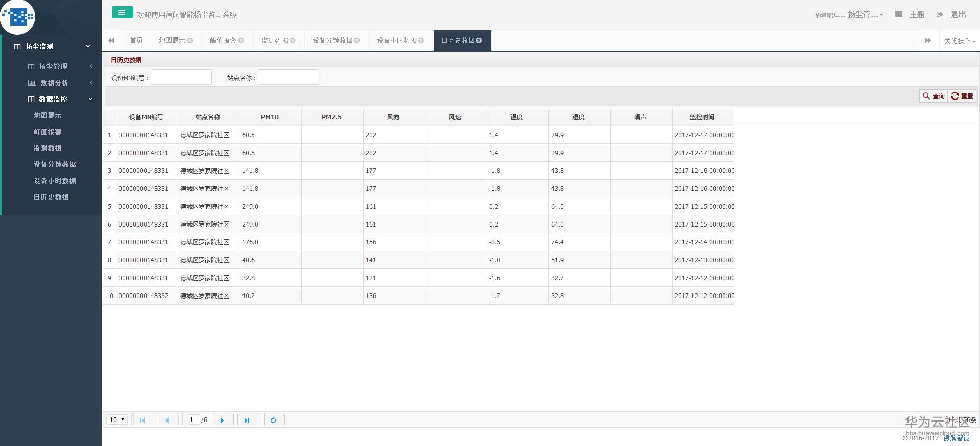Open the yangc user account dropdown
This screenshot has width=980, height=446.
849,15
